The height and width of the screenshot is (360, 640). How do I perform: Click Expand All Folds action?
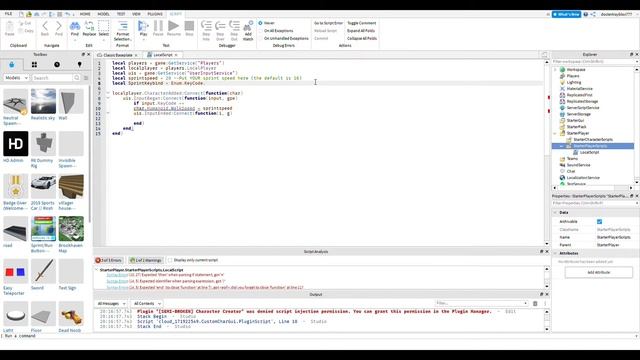(x=361, y=31)
